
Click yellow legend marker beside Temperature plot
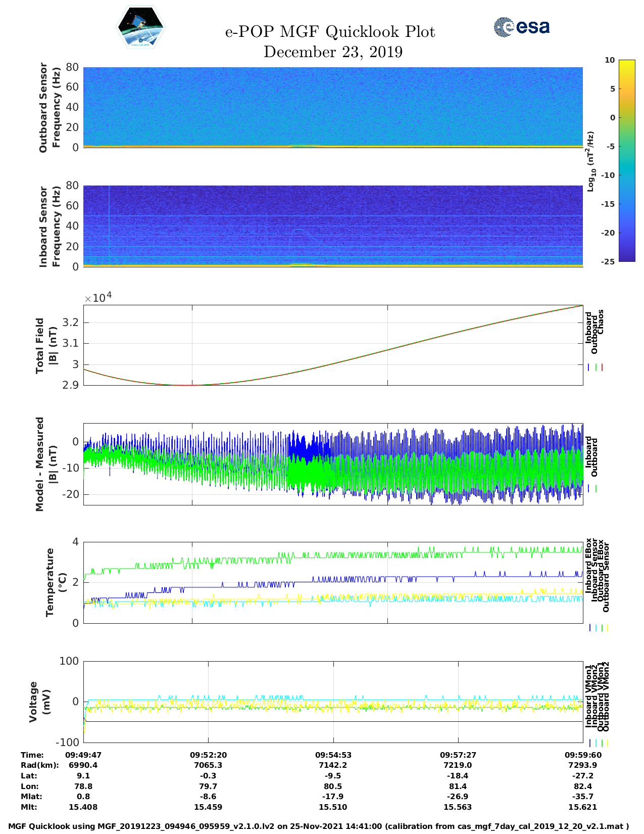click(607, 628)
